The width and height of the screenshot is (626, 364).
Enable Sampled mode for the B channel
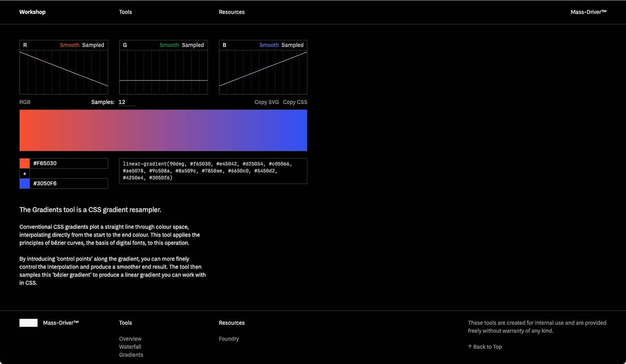click(x=292, y=45)
